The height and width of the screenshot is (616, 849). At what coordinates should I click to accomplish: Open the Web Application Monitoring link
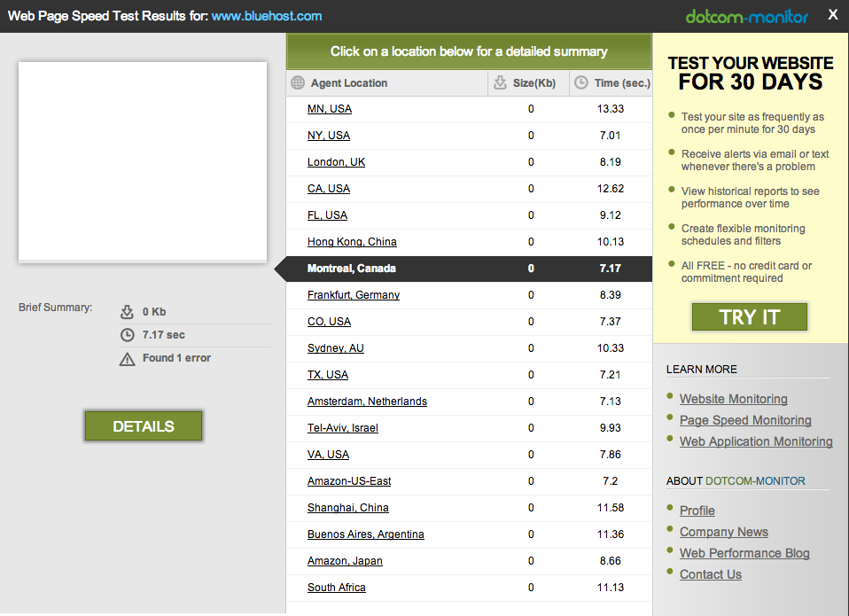tap(757, 441)
